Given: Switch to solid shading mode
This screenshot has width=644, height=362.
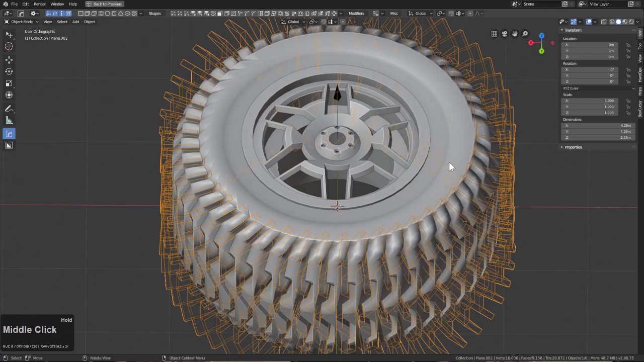Looking at the screenshot, I should coord(618,22).
